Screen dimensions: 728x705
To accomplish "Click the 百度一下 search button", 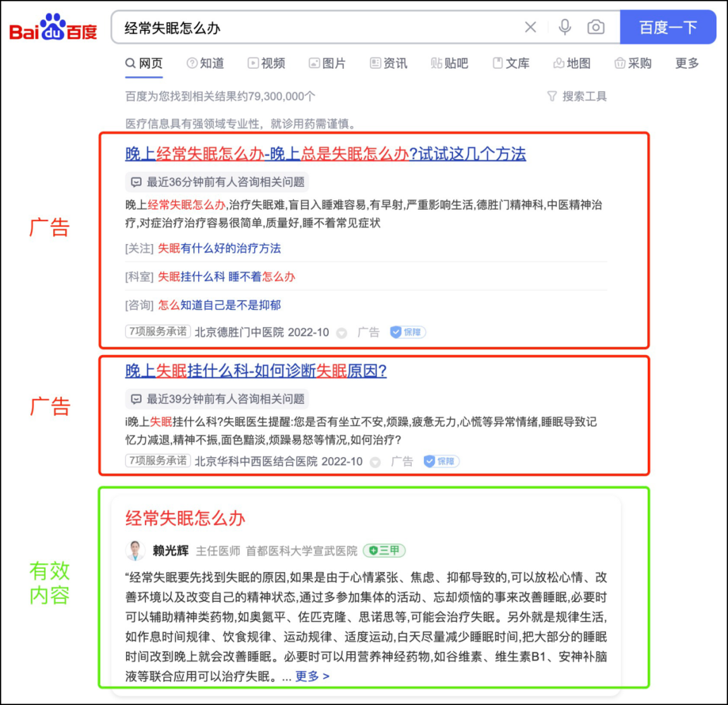I will click(x=667, y=28).
